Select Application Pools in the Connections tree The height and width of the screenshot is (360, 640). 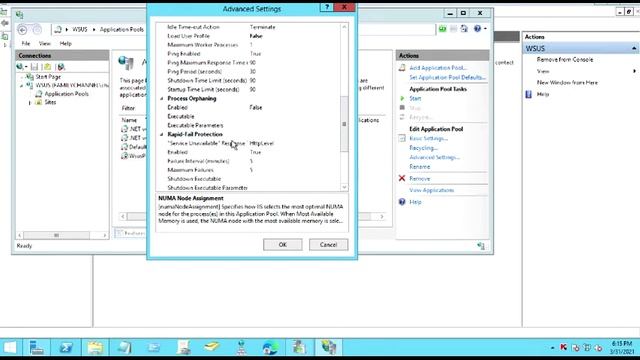tap(67, 94)
